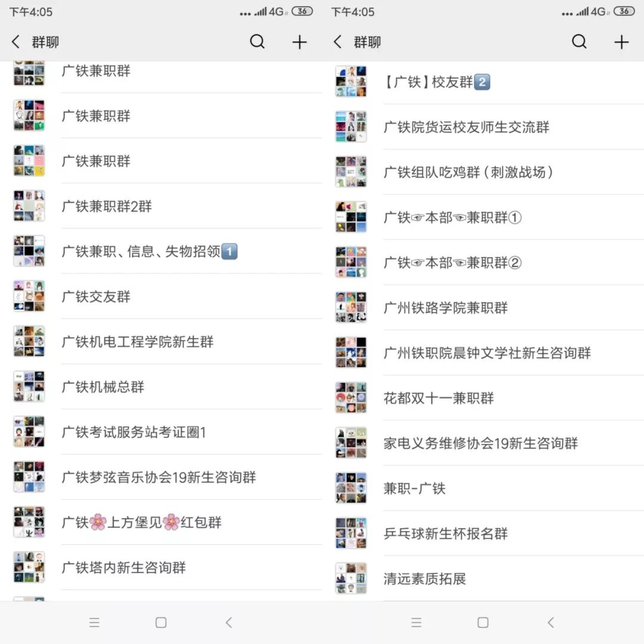The width and height of the screenshot is (644, 644).
Task: Open 花都双十一兼职群 chat
Action: coord(483,398)
